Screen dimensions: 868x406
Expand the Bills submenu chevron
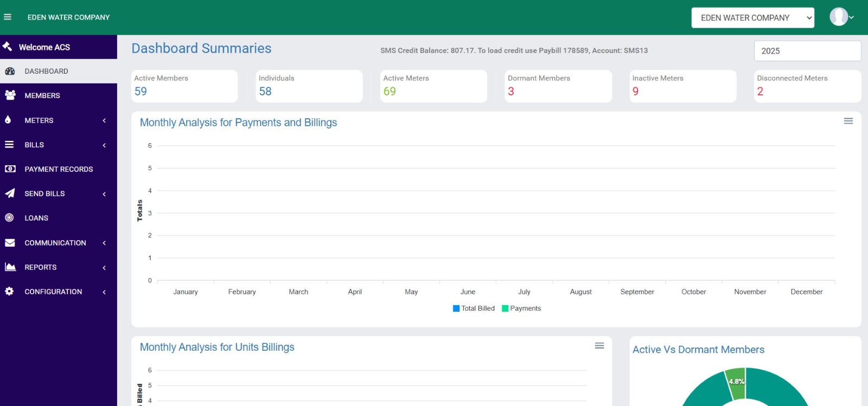(104, 145)
